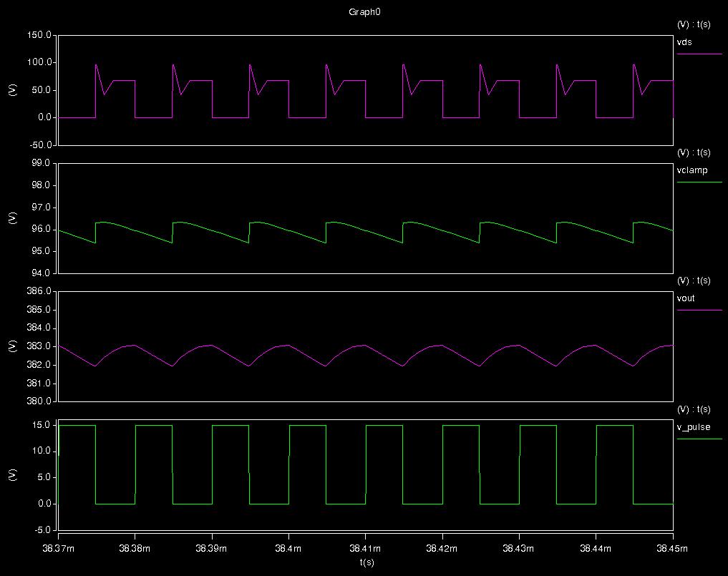Image resolution: width=728 pixels, height=576 pixels.
Task: Click the 385.0 tick on vout axis
Action: (x=39, y=310)
